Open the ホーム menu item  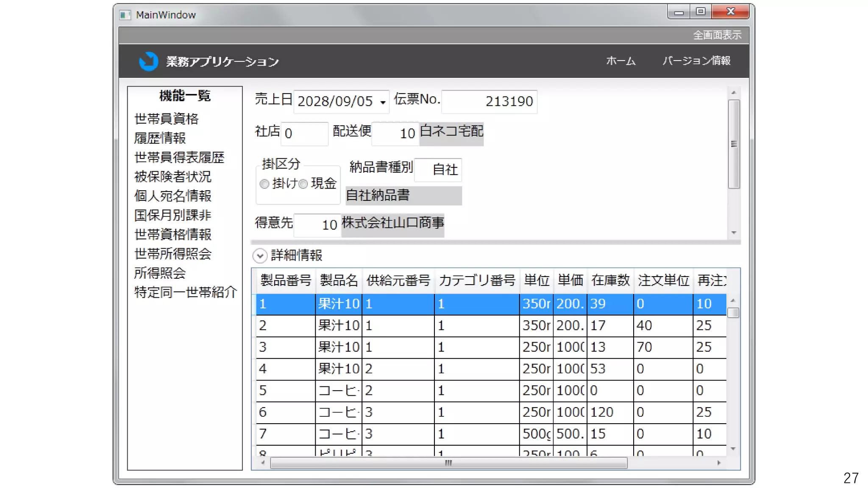click(620, 61)
